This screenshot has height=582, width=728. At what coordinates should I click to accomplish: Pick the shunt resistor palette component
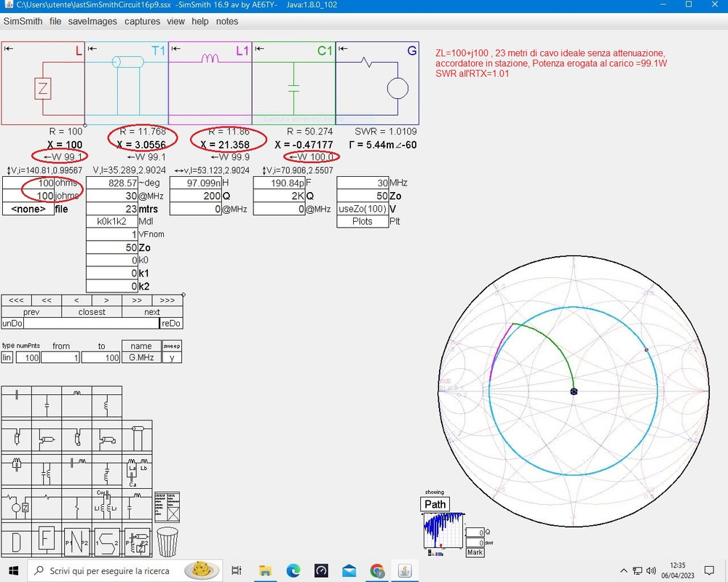76,504
